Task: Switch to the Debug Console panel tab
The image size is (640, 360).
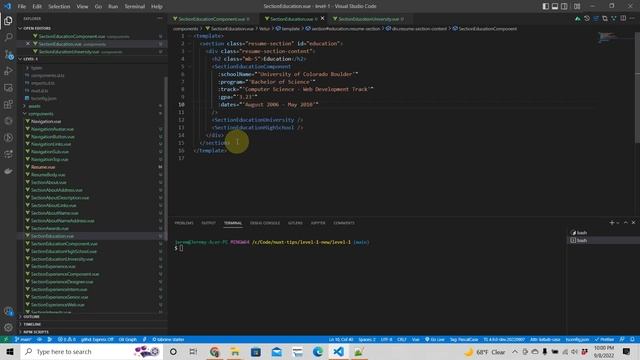Action: coord(264,223)
